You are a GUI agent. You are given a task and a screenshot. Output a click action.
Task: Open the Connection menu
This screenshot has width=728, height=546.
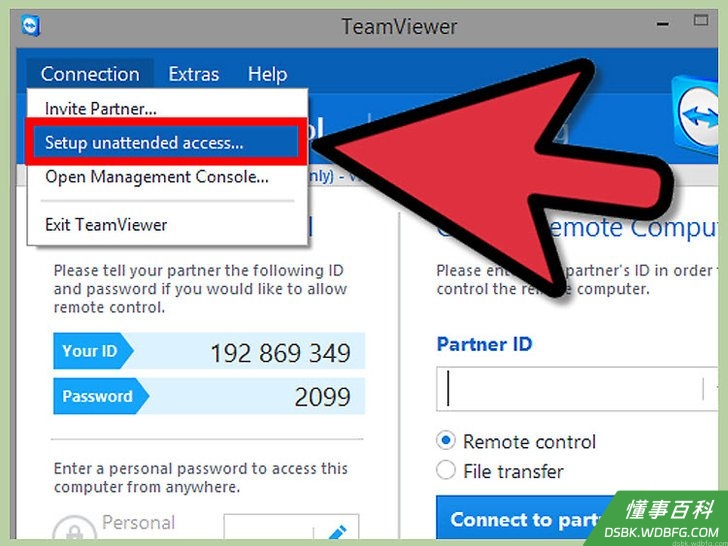coord(90,74)
